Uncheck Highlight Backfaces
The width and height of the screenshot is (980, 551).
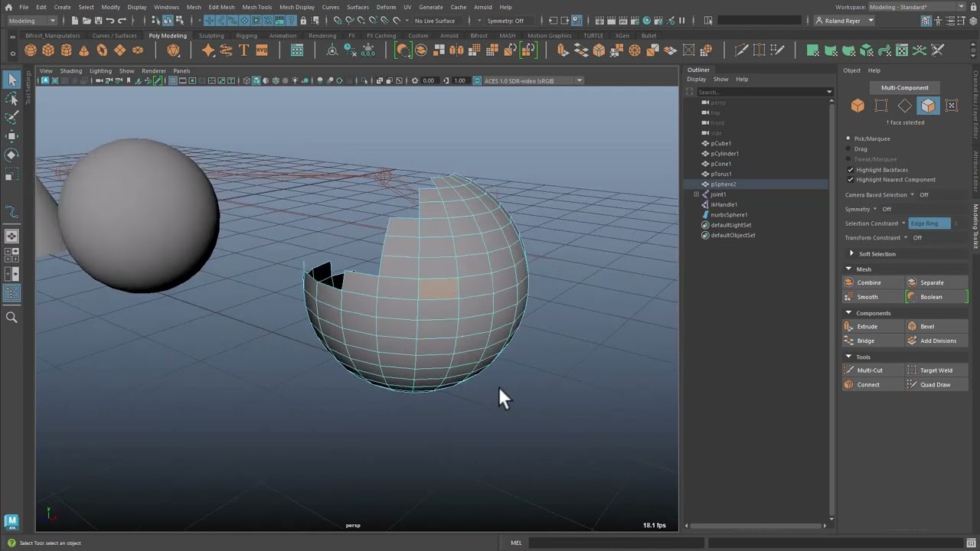point(851,169)
